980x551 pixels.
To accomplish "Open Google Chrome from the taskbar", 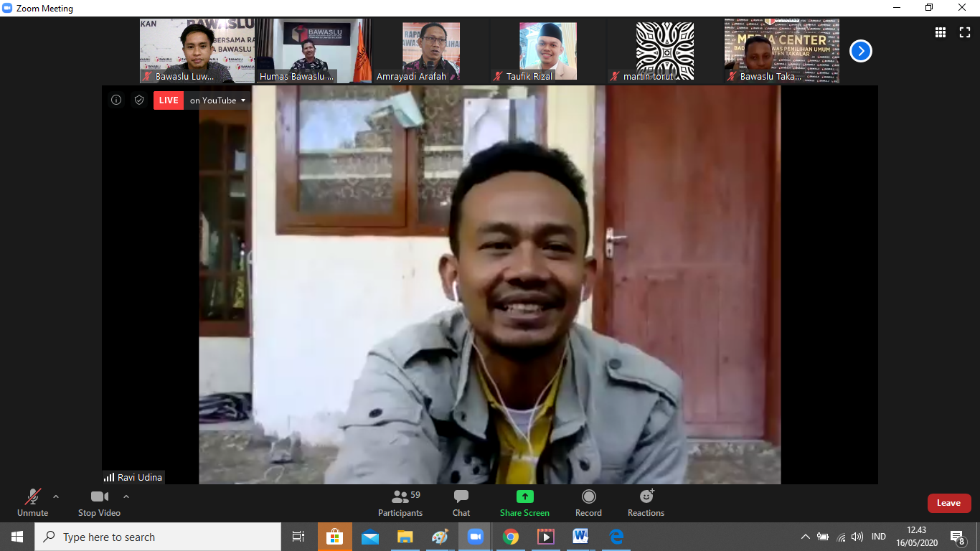I will tap(511, 537).
